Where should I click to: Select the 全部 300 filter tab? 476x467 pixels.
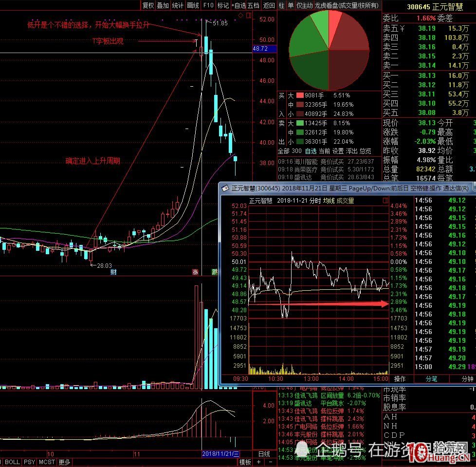290,151
